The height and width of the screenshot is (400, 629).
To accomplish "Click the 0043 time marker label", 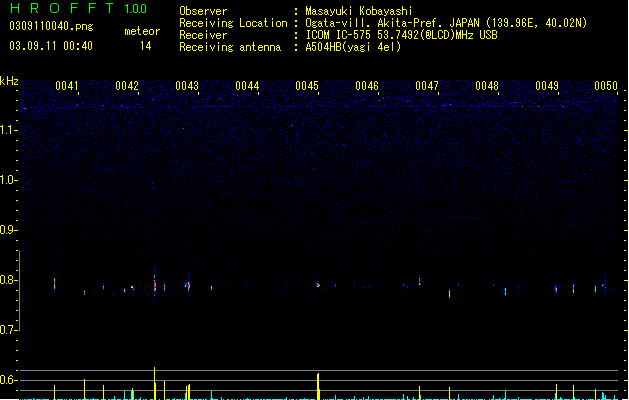I will tap(187, 86).
